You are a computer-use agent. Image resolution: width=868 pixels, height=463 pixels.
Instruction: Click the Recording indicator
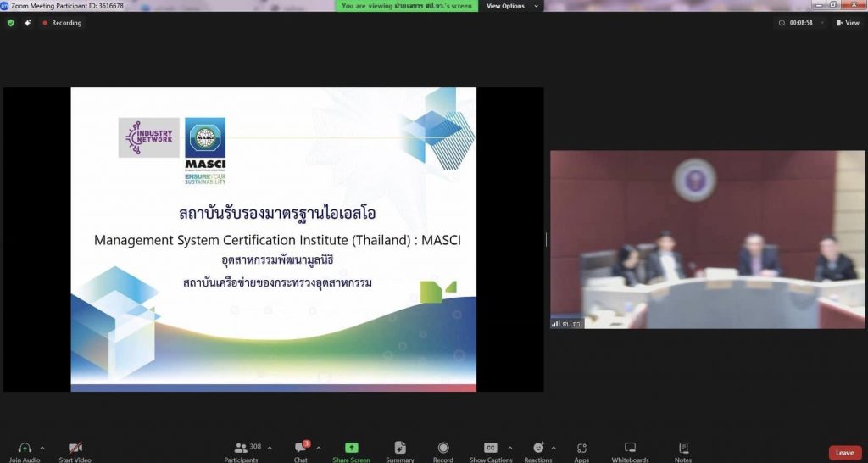[x=62, y=23]
